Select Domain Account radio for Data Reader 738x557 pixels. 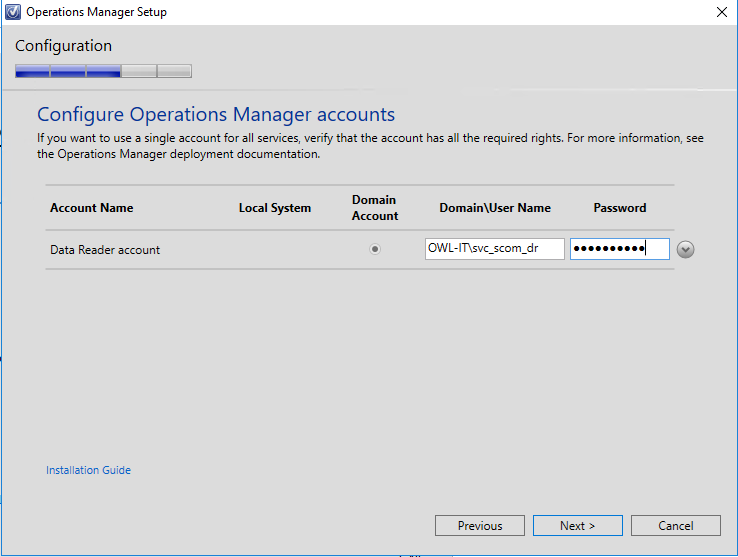(x=375, y=249)
